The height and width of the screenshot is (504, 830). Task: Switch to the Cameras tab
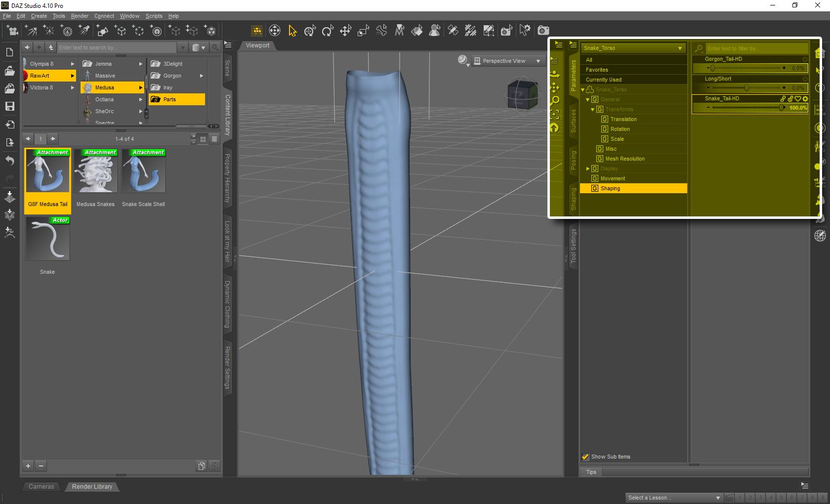tap(41, 487)
